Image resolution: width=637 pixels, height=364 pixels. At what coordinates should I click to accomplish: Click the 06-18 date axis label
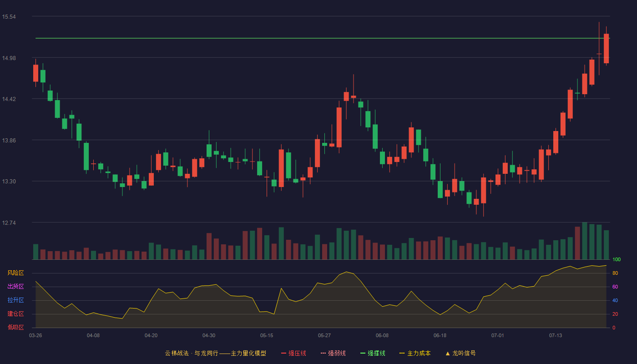tap(440, 335)
